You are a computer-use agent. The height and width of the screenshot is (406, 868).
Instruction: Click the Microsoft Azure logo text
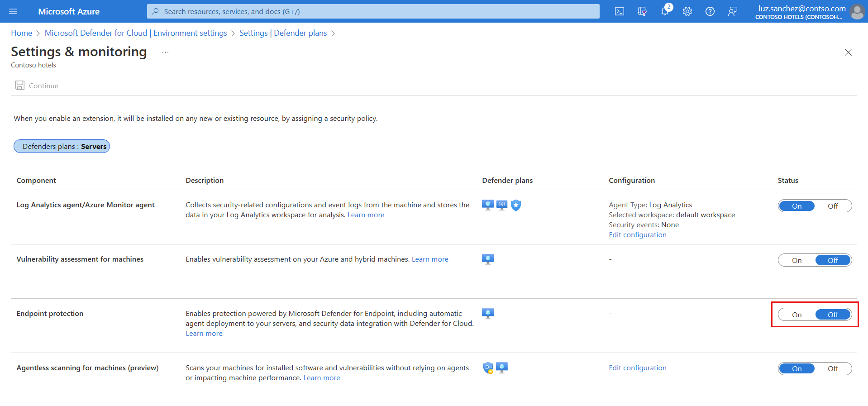[69, 11]
